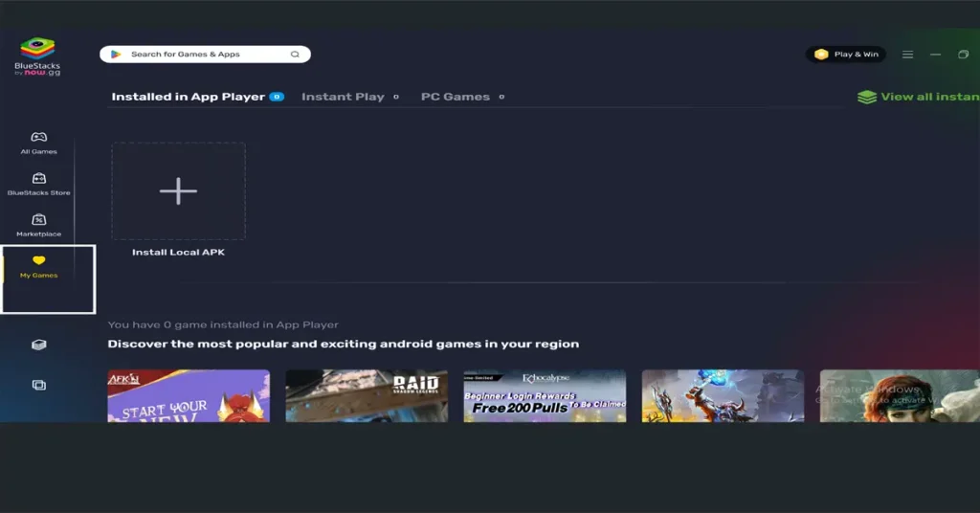Select the Installed in App Player tab

click(188, 97)
